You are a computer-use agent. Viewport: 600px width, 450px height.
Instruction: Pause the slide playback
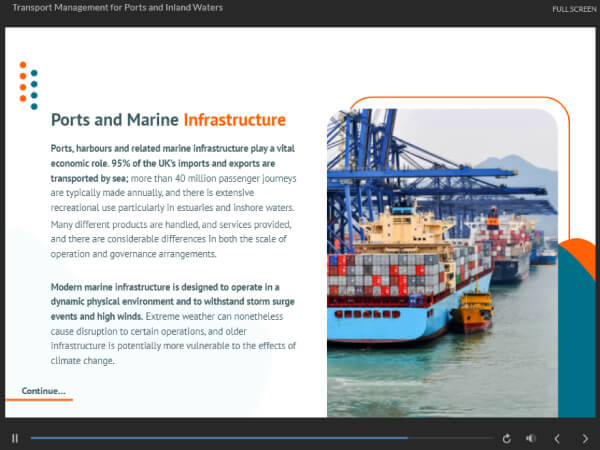15,438
